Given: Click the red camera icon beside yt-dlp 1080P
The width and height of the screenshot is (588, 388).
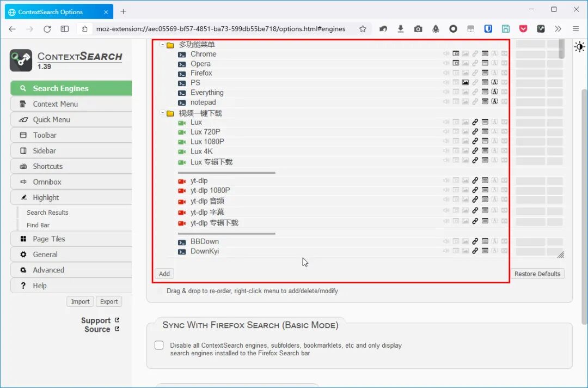Looking at the screenshot, I should (x=182, y=191).
